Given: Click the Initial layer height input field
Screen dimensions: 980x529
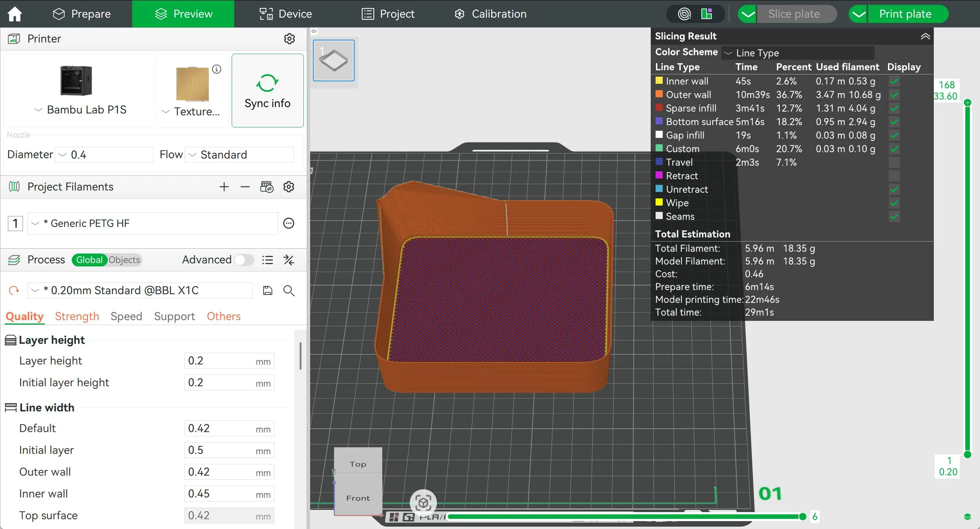Looking at the screenshot, I should tap(229, 382).
